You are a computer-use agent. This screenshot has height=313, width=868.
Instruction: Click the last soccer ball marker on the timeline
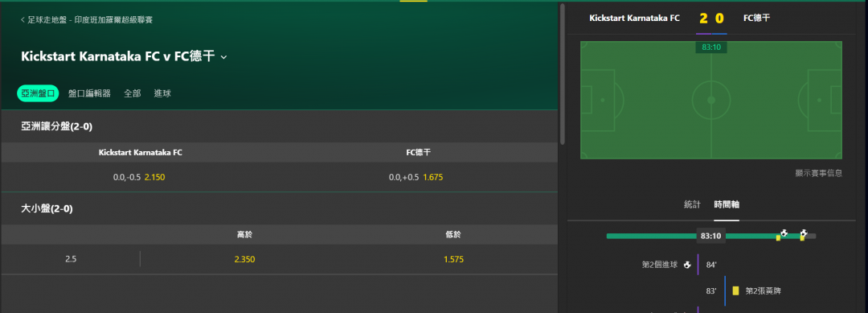804,233
